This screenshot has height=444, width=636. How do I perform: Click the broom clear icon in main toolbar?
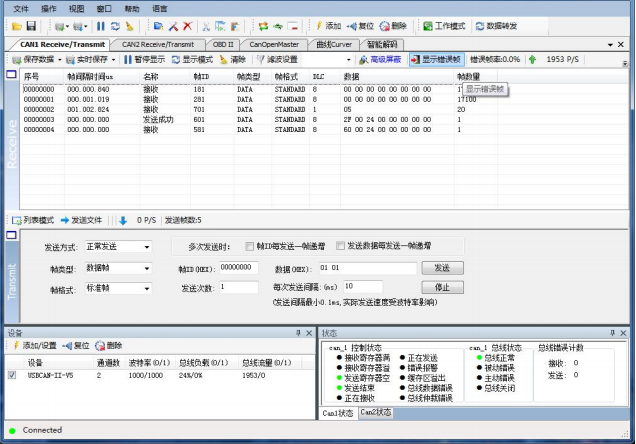point(129,26)
